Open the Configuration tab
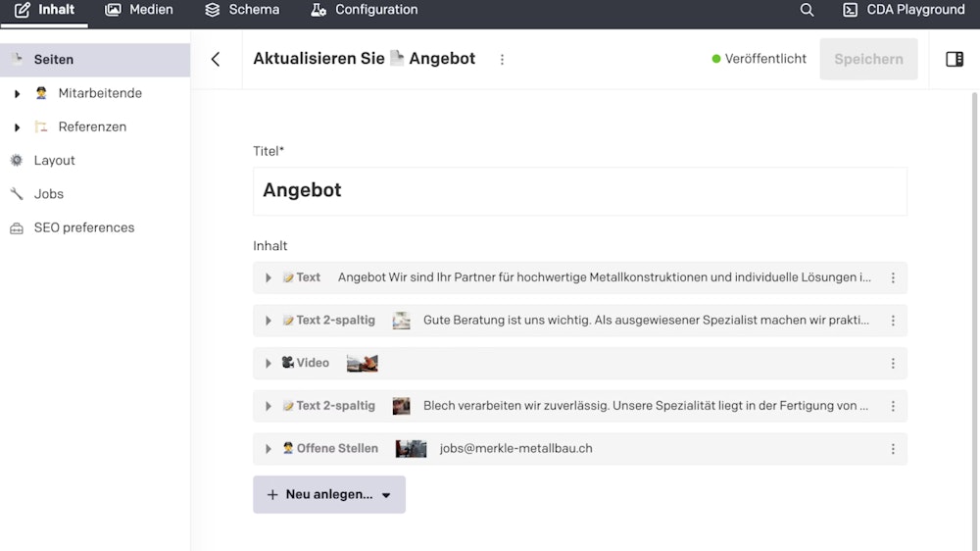980x551 pixels. click(365, 10)
